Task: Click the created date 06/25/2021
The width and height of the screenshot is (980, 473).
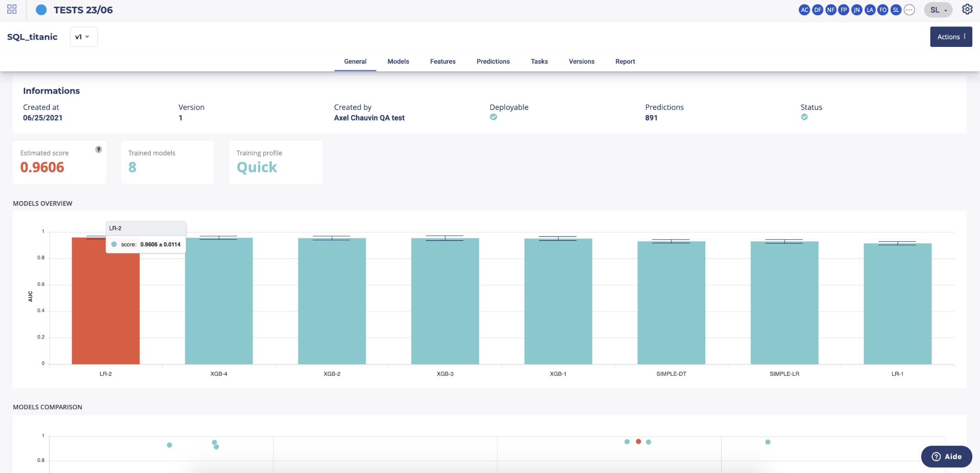Action: (43, 118)
